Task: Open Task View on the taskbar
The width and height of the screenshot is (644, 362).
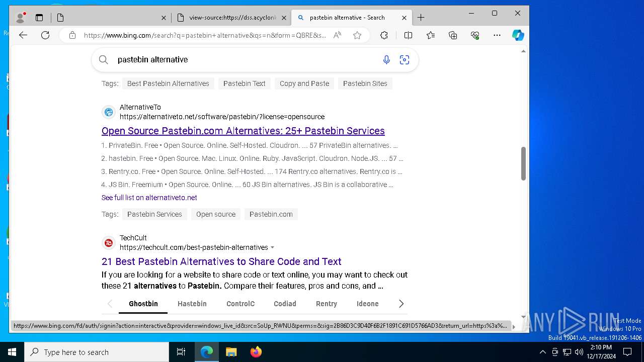Action: point(181,352)
